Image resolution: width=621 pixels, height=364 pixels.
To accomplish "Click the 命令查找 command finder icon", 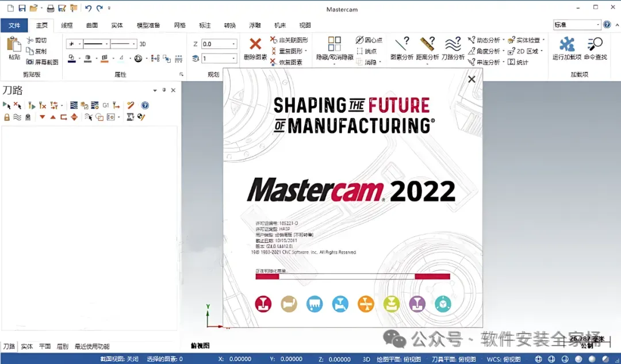I will (x=595, y=44).
